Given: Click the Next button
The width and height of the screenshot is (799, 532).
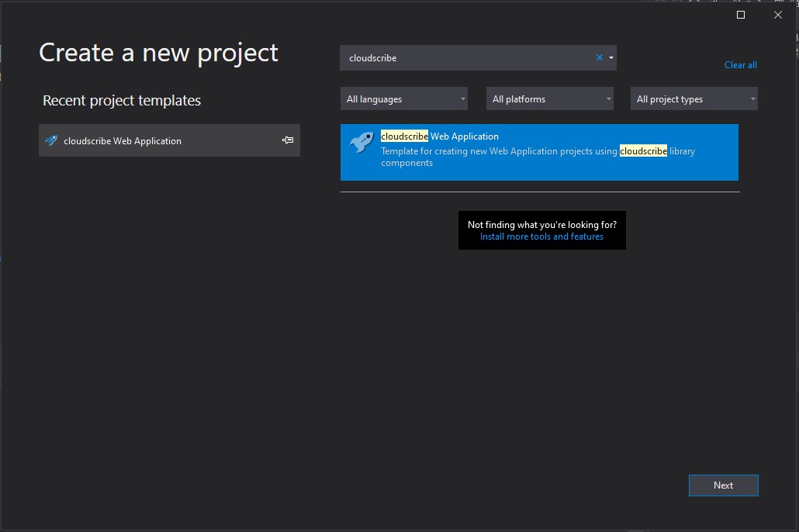Looking at the screenshot, I should click(723, 485).
